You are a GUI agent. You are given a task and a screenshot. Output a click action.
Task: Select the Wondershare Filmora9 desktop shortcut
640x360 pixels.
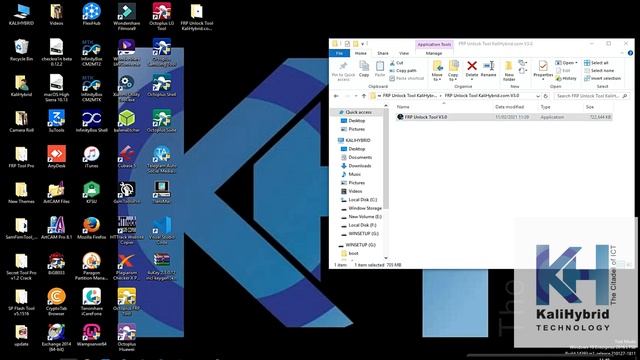(127, 17)
